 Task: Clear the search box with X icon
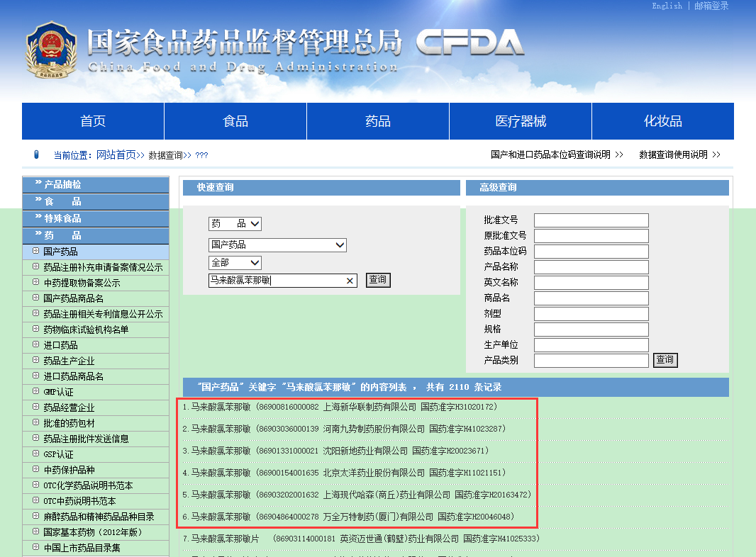pos(350,281)
